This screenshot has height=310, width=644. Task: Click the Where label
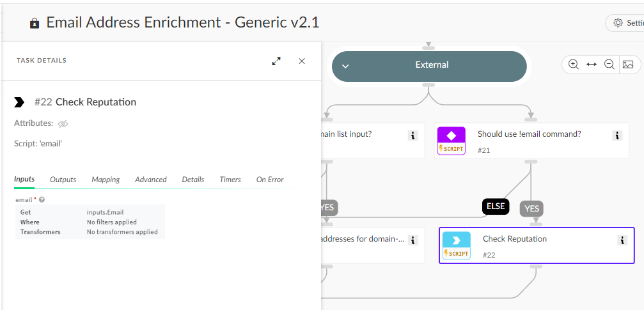30,222
